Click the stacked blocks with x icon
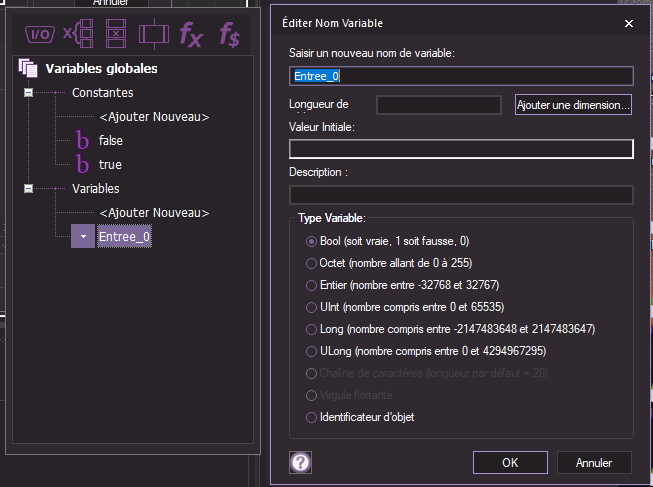This screenshot has width=653, height=487. [x=116, y=35]
